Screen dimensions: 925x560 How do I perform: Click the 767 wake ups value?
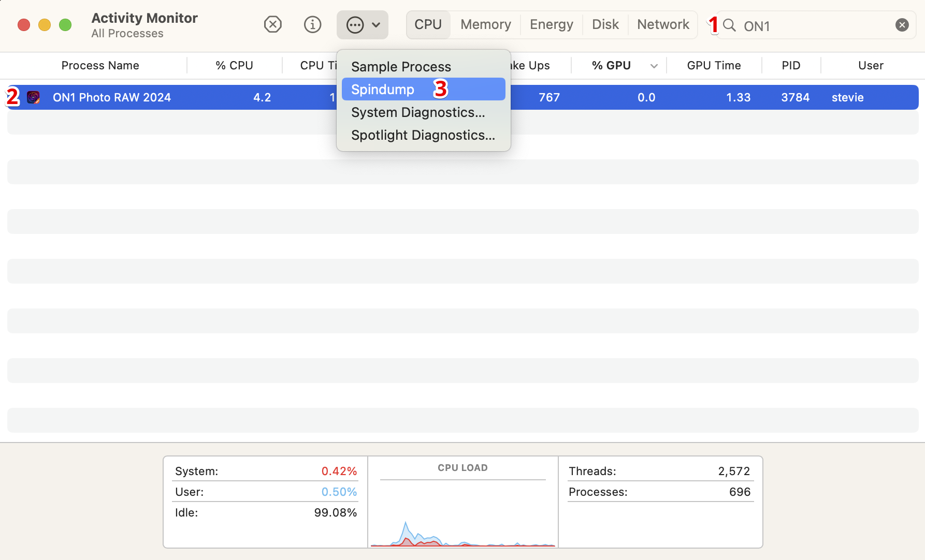click(549, 97)
